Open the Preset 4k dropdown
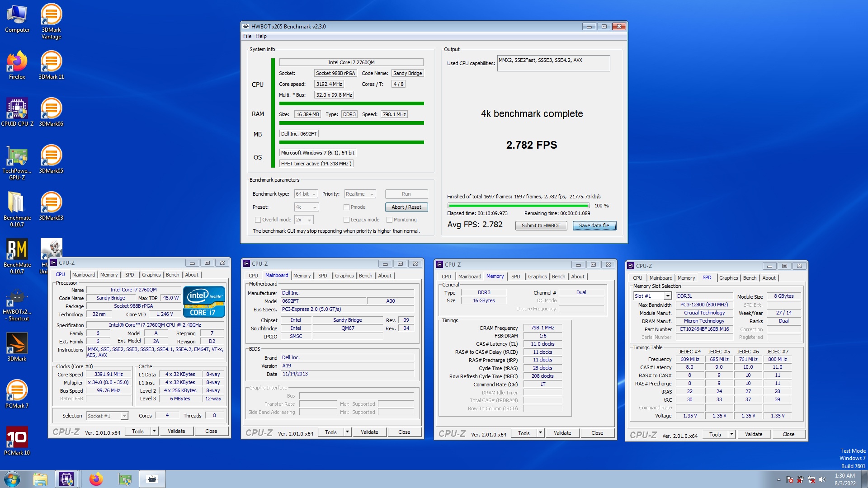868x488 pixels. [307, 207]
